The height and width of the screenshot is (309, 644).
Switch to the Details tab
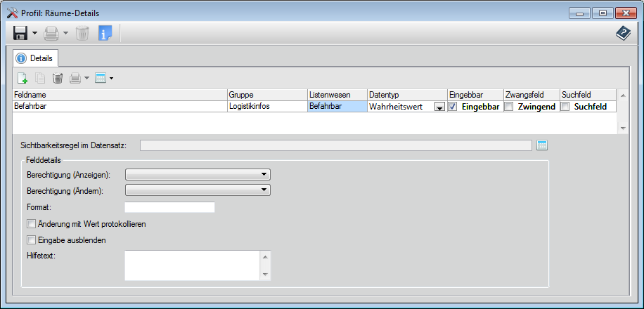click(x=36, y=58)
